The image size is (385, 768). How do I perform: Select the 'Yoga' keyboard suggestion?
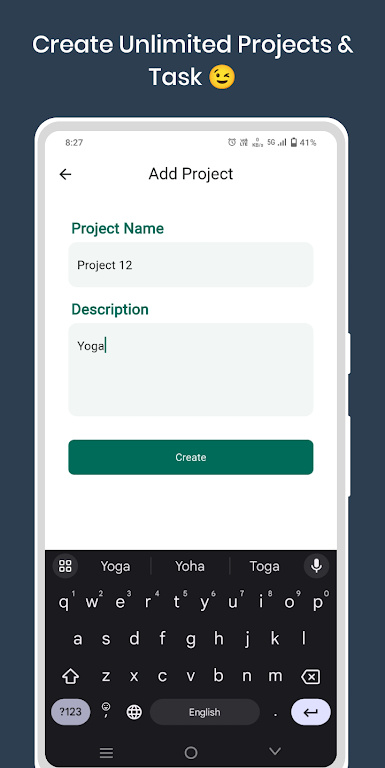pyautogui.click(x=116, y=566)
